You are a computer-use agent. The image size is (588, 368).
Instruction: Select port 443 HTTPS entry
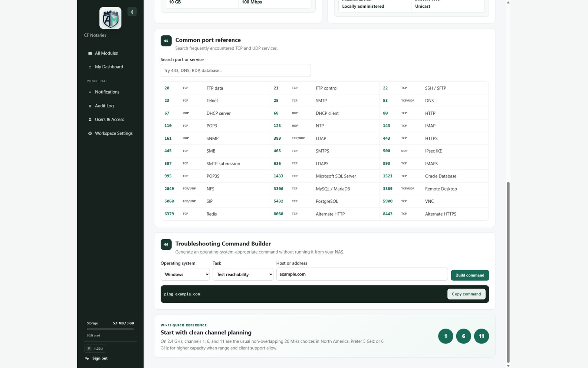point(434,139)
